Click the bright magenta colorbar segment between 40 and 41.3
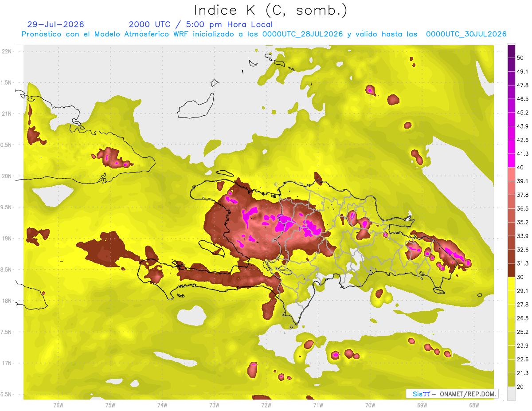This screenshot has width=532, height=411. (x=511, y=160)
